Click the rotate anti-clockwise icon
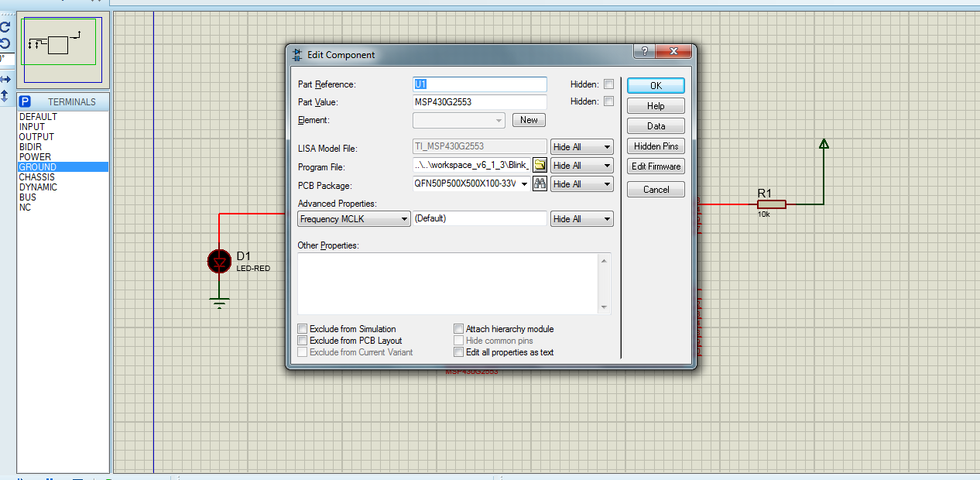The width and height of the screenshot is (980, 480). pyautogui.click(x=5, y=44)
